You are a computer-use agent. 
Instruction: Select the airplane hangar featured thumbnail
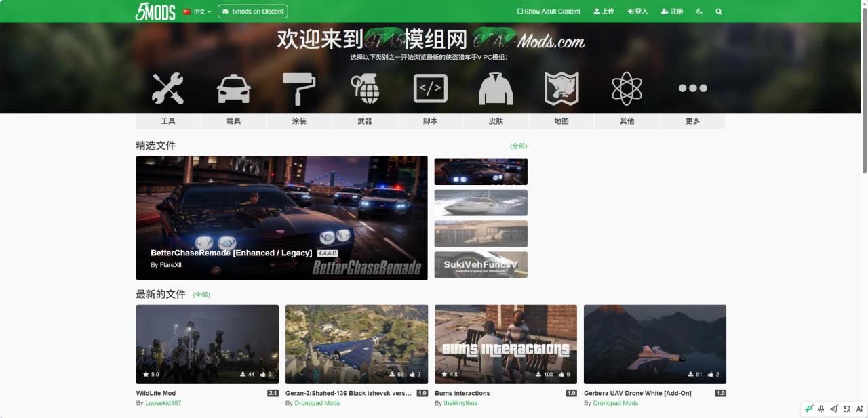pos(481,234)
